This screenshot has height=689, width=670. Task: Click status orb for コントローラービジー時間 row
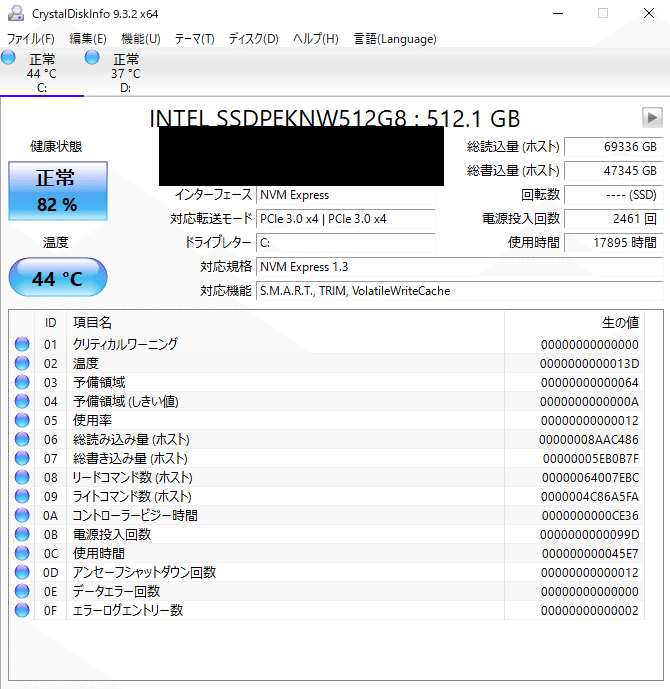pos(22,515)
